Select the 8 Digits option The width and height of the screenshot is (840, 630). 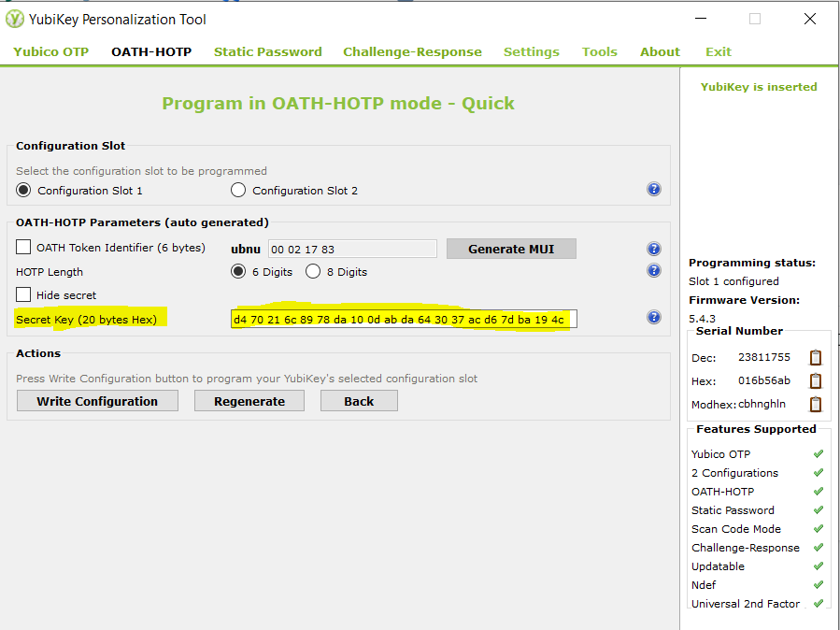[313, 271]
